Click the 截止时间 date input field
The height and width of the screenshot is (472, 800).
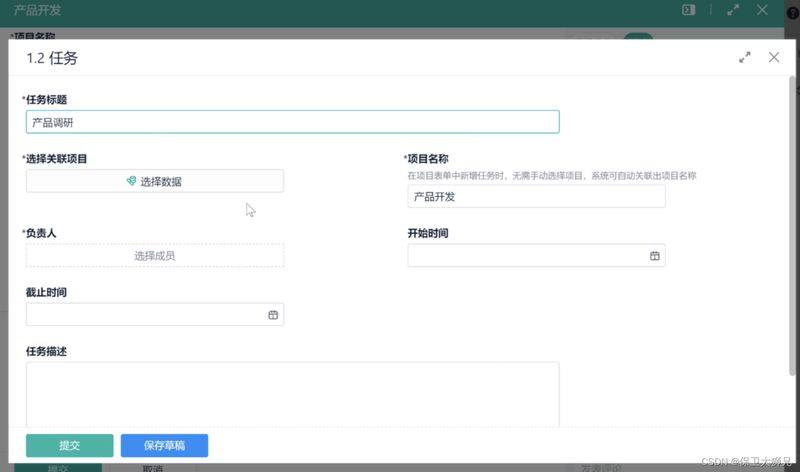click(x=155, y=314)
